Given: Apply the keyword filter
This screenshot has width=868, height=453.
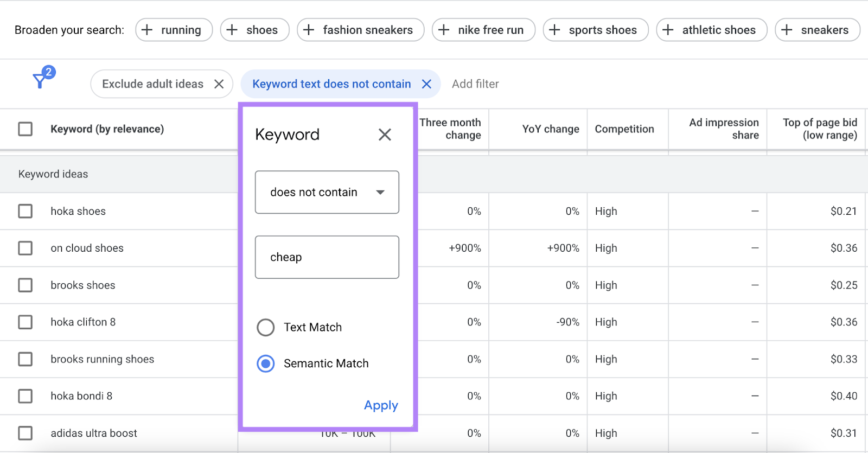Looking at the screenshot, I should (x=381, y=405).
